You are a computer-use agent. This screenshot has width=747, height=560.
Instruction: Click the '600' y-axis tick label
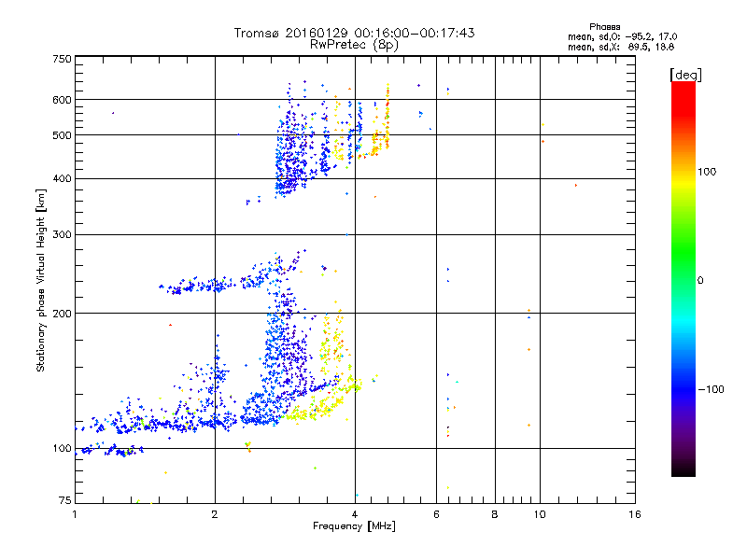click(x=62, y=100)
